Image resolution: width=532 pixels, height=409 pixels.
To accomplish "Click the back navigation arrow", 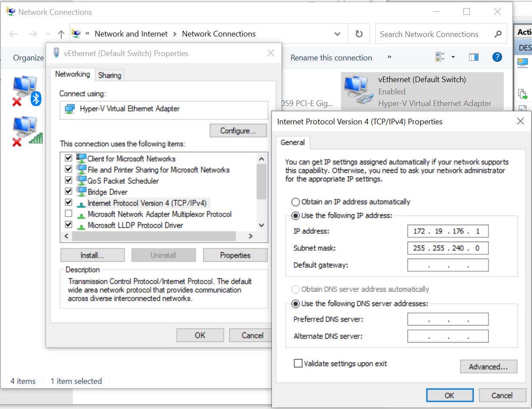I will (13, 33).
